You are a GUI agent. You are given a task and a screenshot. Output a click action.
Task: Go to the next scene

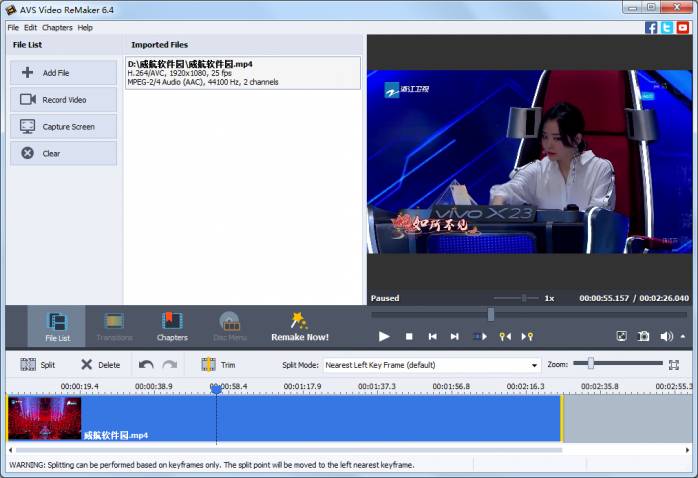[x=480, y=337]
